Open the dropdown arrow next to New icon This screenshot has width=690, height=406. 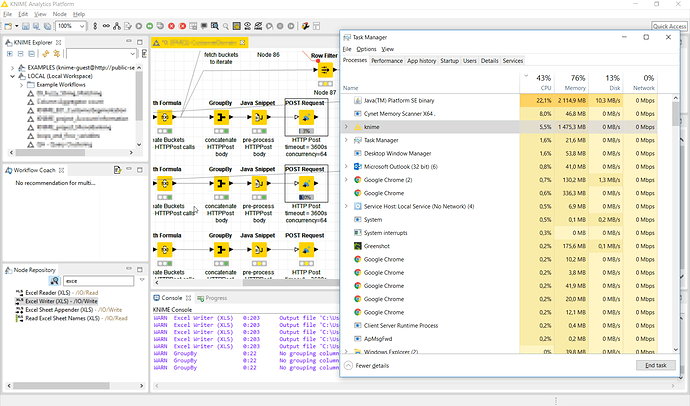16,26
